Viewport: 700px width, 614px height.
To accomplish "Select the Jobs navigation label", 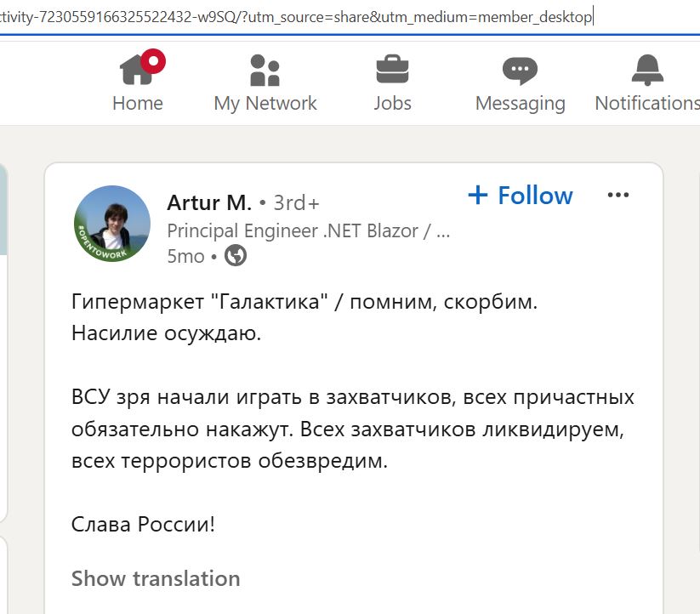I will 392,103.
